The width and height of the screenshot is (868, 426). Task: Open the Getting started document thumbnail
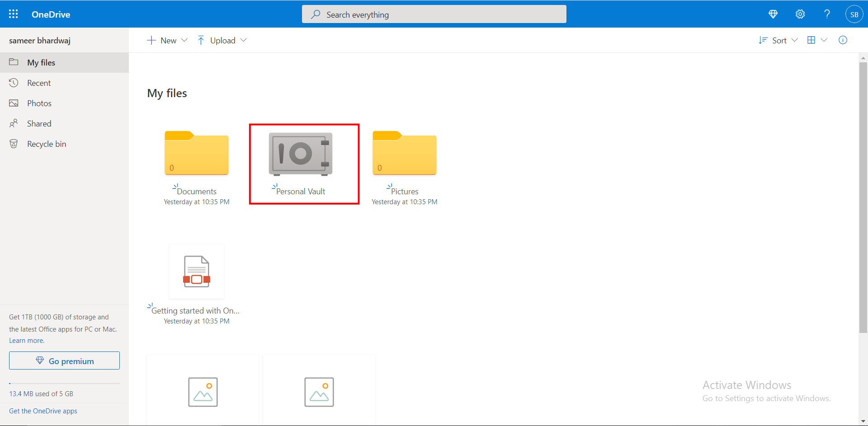point(197,272)
